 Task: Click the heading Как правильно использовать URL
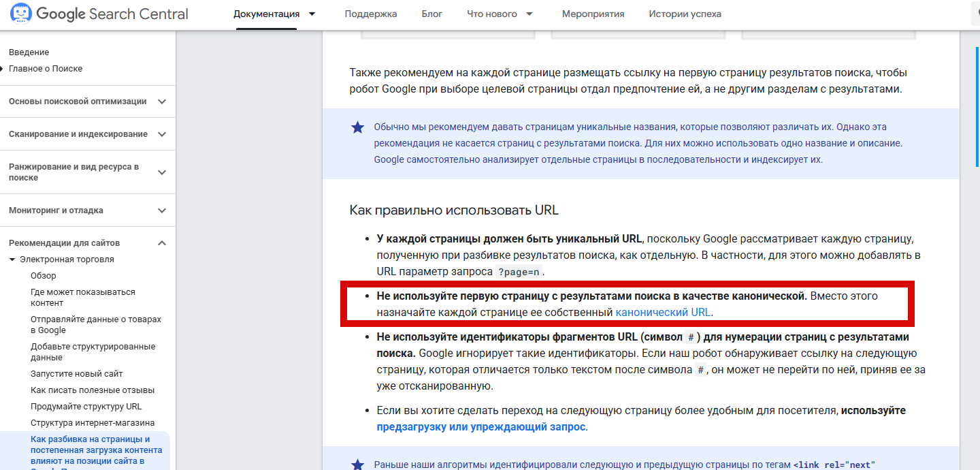click(454, 210)
